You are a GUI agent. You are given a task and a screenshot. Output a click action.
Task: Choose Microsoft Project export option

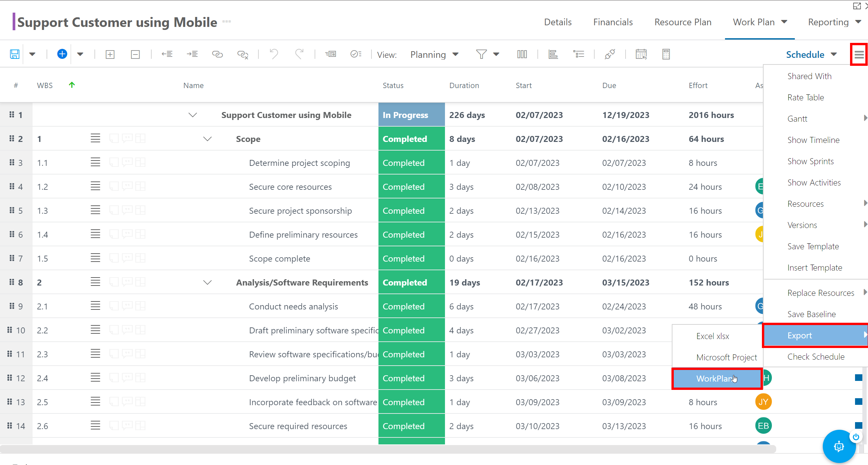[x=717, y=357]
